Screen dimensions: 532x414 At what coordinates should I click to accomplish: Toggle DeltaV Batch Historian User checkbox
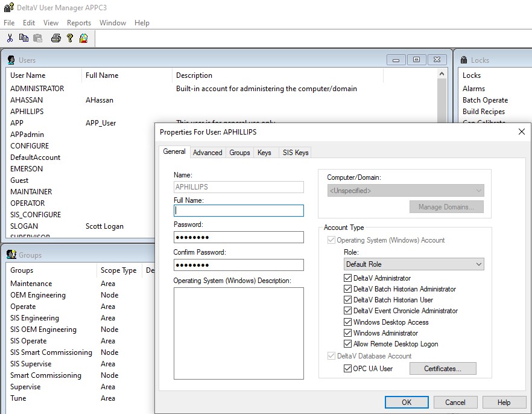[347, 300]
